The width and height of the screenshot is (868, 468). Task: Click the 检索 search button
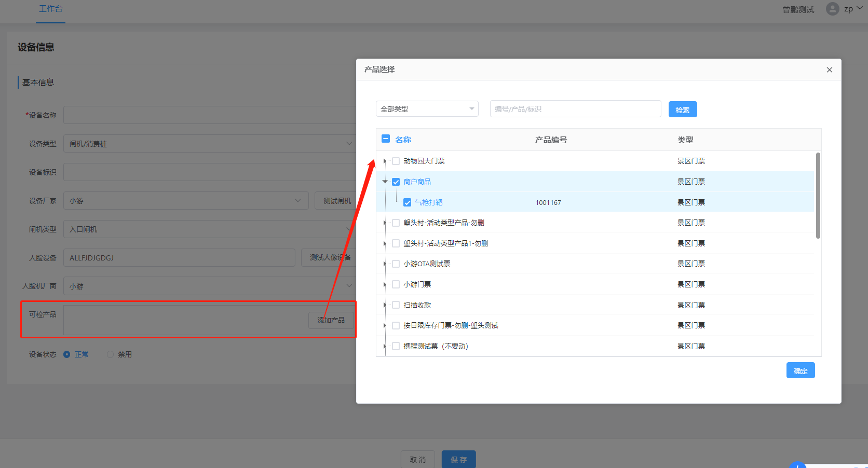(x=682, y=109)
